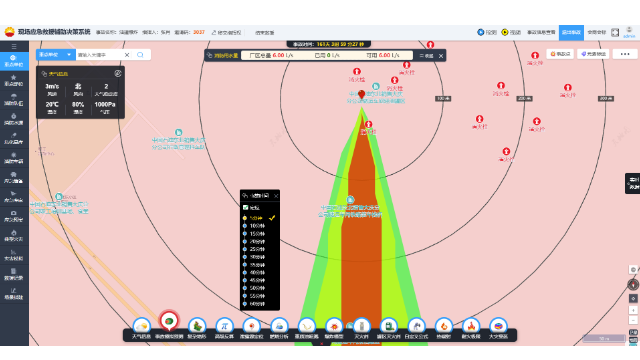Viewport: 640px width, 360px height.
Task: Click the blue highlighted button in top header
Action: click(571, 32)
